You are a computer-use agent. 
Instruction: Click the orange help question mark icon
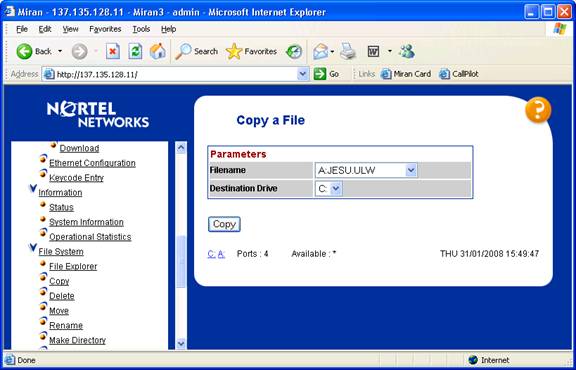538,110
